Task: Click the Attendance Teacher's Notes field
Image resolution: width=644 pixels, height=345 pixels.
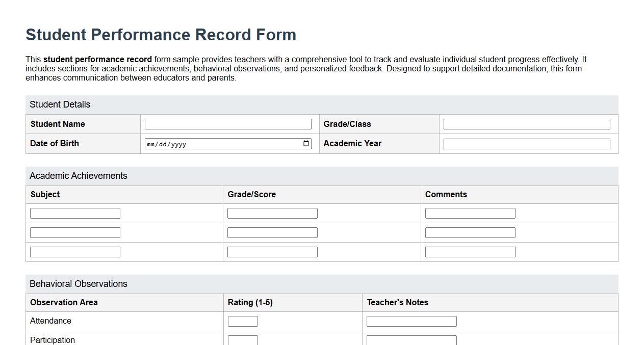Action: click(411, 321)
